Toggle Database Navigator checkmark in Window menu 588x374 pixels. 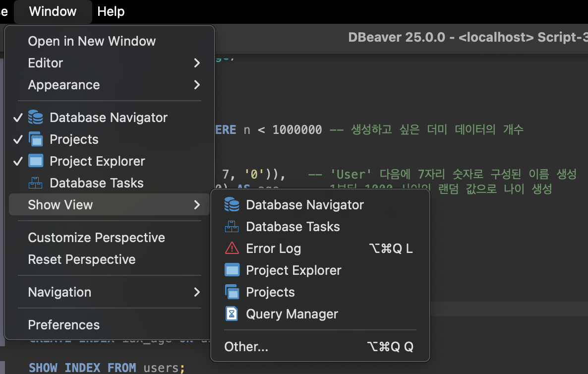[x=18, y=118]
